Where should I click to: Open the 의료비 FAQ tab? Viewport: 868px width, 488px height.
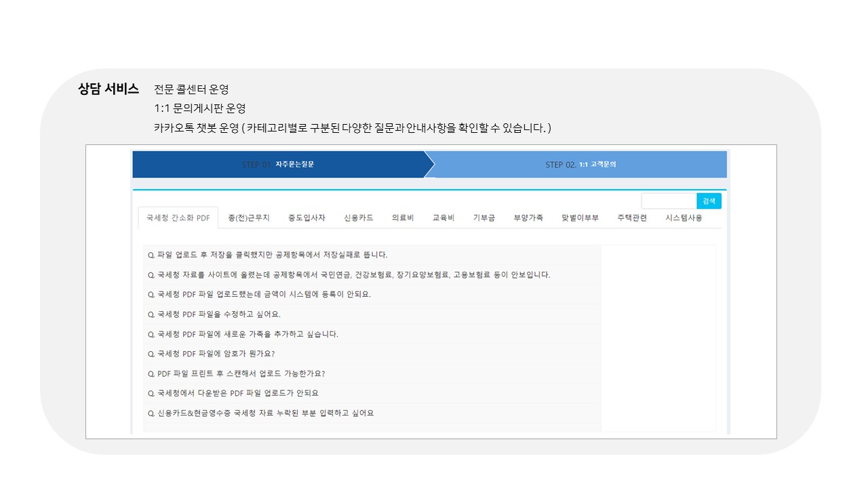coord(401,217)
